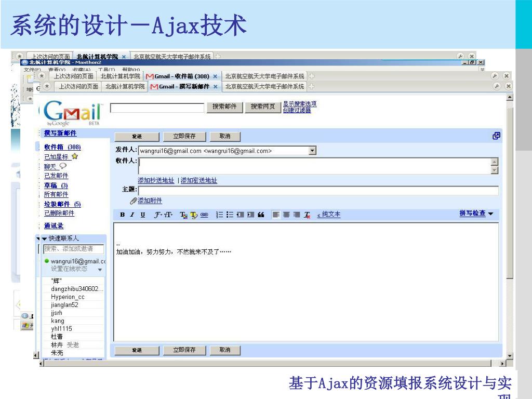This screenshot has height=399, width=532.
Task: Open the 拼写检查 spell check dropdown arrow
Action: point(490,214)
